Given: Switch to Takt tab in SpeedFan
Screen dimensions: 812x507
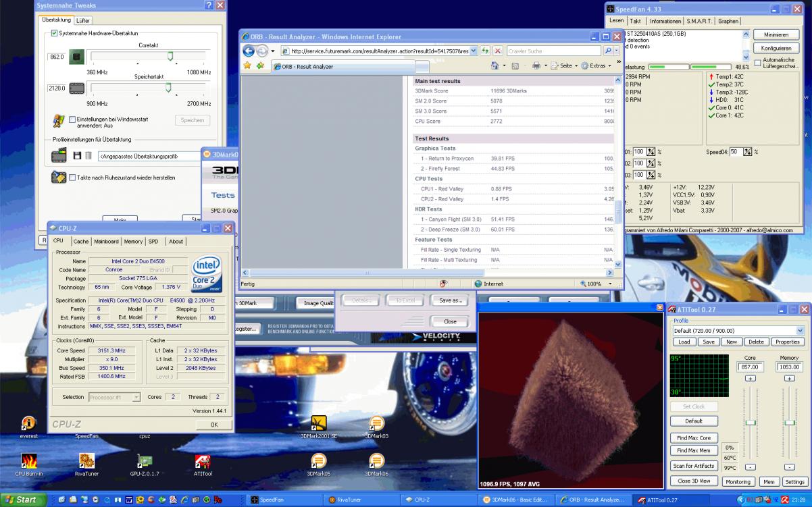Looking at the screenshot, I should pos(636,21).
